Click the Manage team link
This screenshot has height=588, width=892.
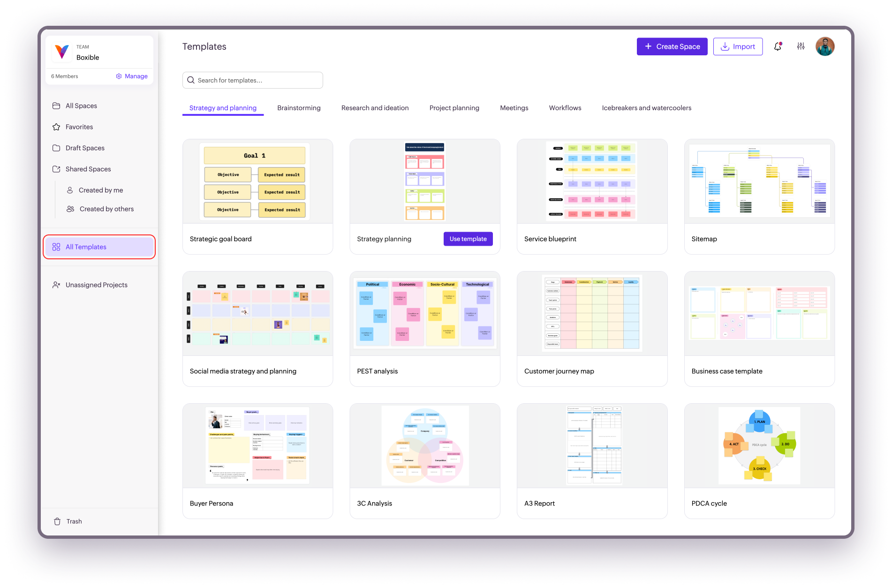point(132,76)
